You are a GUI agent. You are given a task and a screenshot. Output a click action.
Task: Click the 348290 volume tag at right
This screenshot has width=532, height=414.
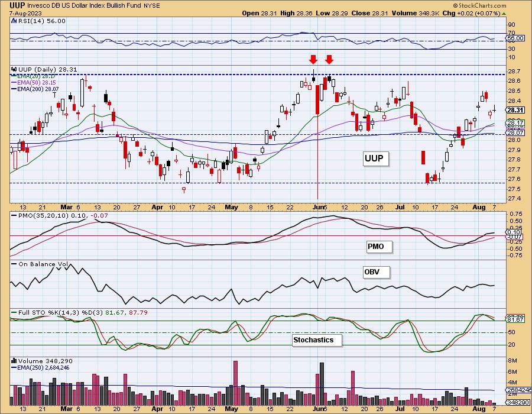[517, 402]
